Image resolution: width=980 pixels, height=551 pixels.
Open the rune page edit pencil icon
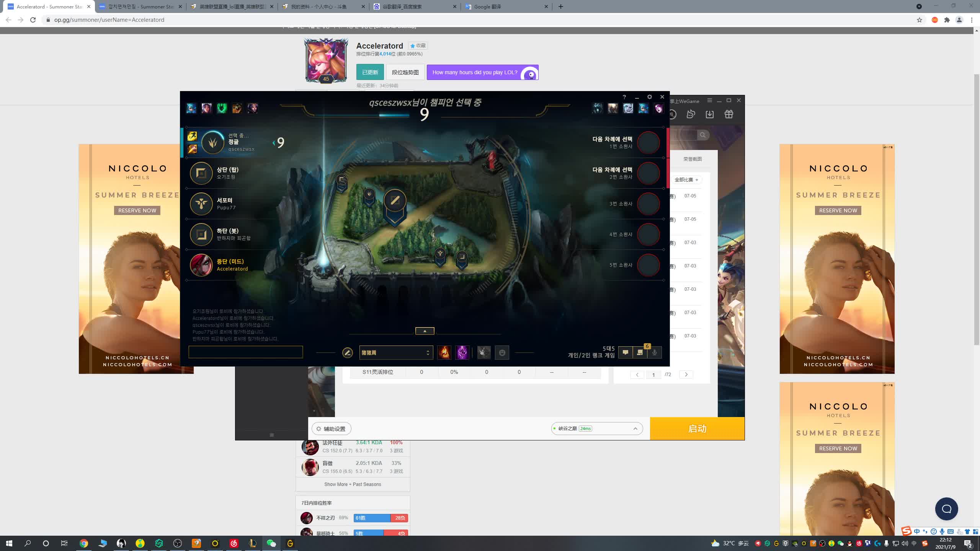click(x=347, y=352)
